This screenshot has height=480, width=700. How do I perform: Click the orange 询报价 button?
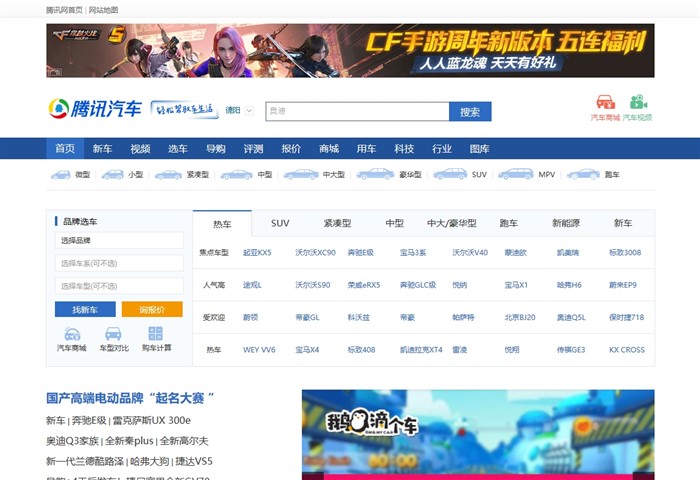click(152, 309)
